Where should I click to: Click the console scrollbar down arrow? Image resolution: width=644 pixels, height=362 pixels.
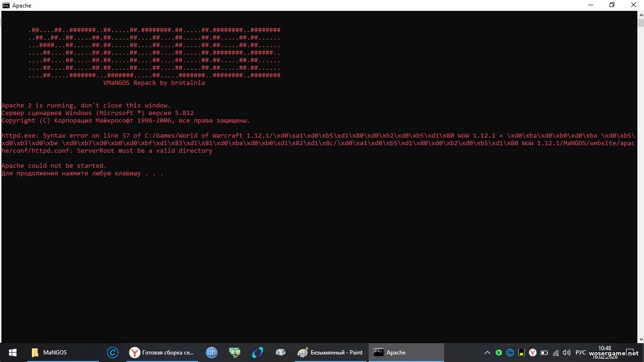641,339
